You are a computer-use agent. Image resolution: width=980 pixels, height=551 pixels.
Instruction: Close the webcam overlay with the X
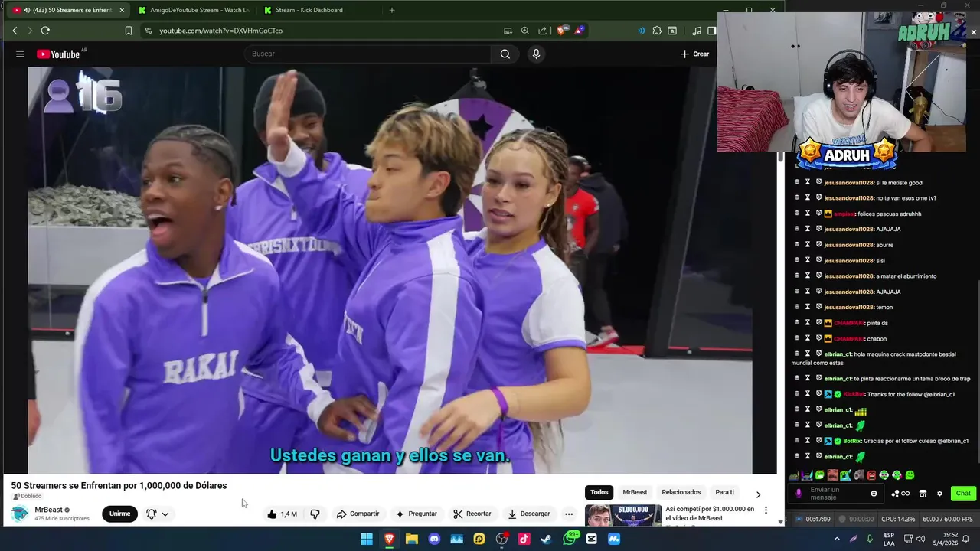[x=973, y=32]
